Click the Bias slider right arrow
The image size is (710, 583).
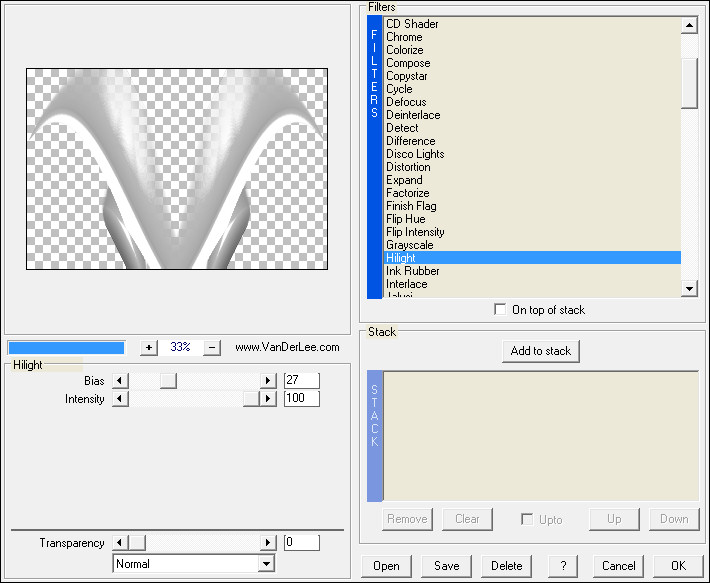[267, 380]
